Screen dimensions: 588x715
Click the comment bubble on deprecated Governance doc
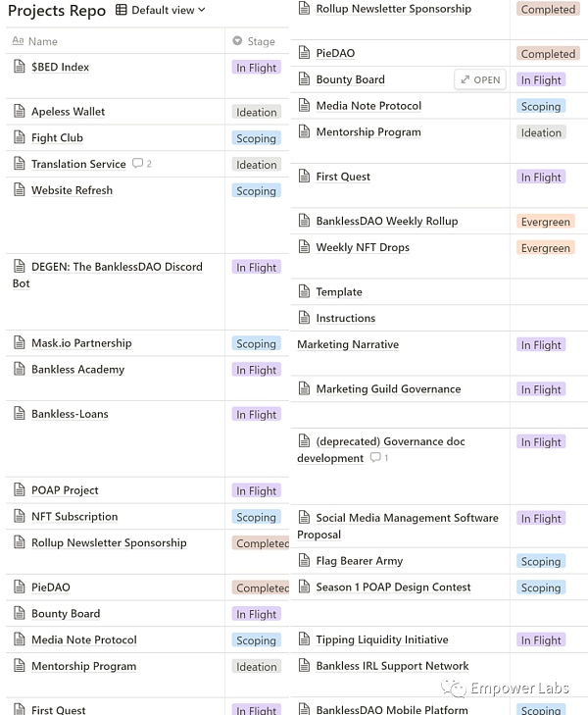(x=378, y=458)
